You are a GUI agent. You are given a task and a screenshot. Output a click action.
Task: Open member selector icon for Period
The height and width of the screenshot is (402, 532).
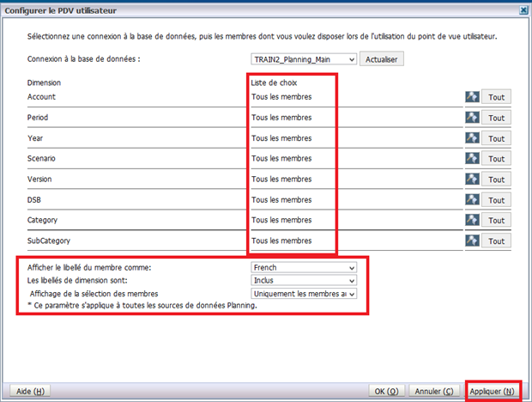click(471, 118)
